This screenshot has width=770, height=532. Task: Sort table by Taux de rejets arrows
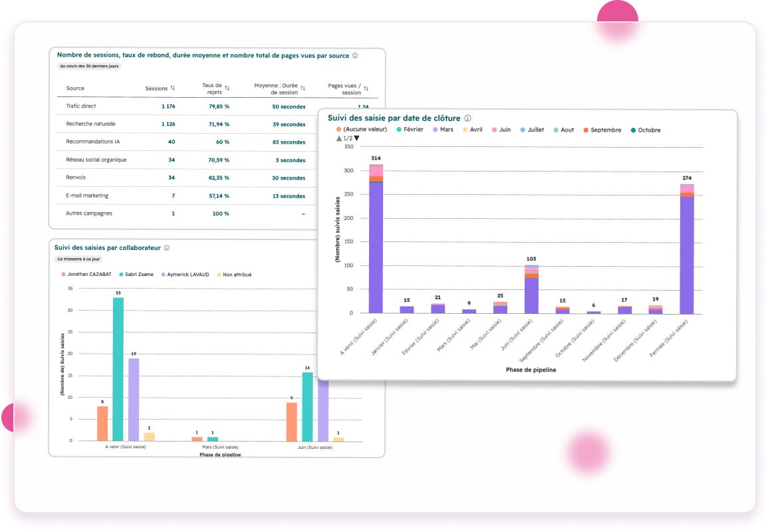[227, 88]
